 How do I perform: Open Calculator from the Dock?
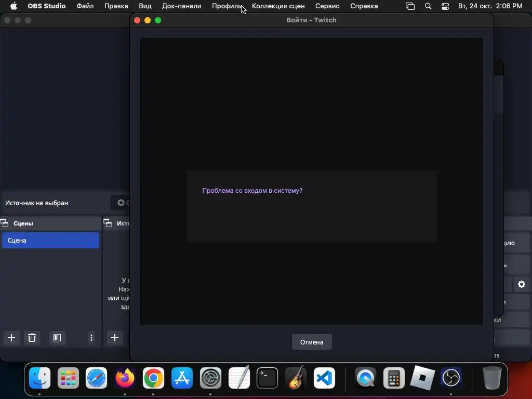coord(394,378)
